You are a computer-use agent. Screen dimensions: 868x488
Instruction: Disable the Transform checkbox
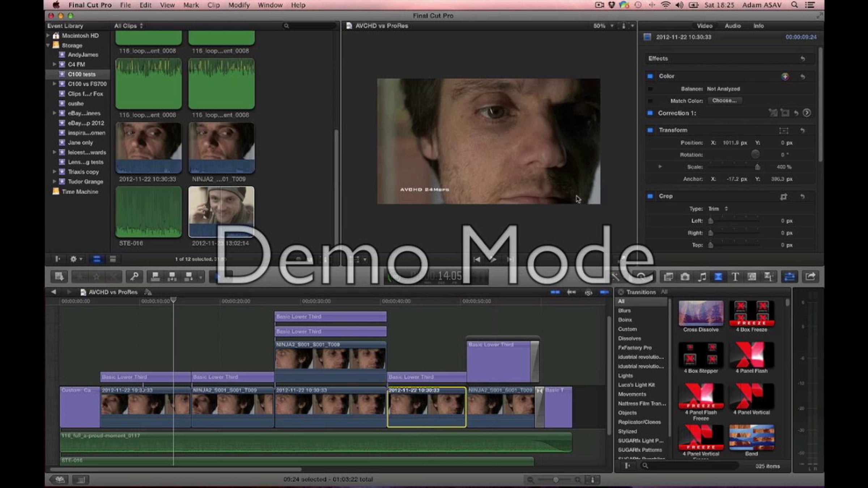(650, 130)
